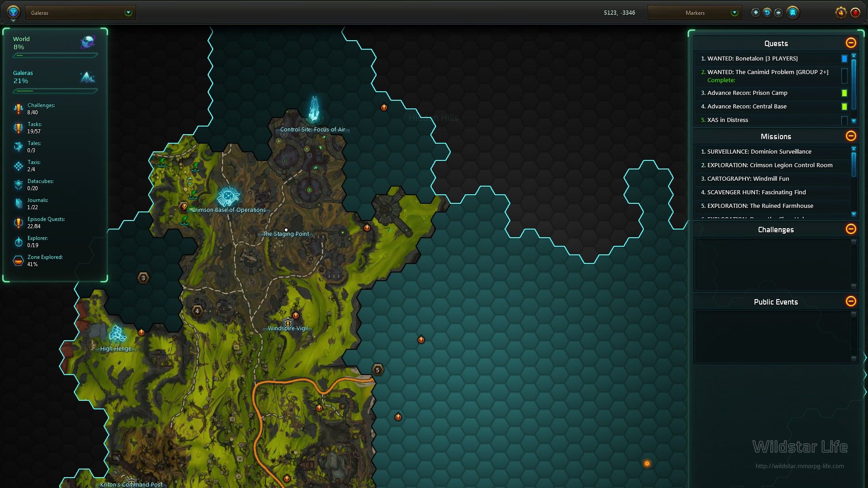The image size is (868, 488).
Task: Select quest Advance Recon: Prison Camp
Action: [772, 93]
